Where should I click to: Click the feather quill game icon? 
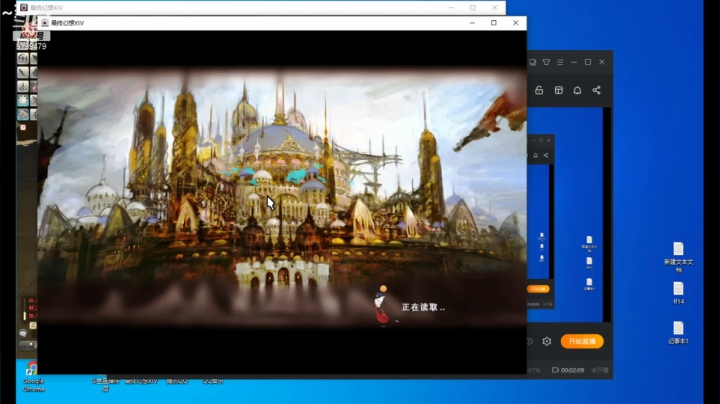[x=22, y=72]
